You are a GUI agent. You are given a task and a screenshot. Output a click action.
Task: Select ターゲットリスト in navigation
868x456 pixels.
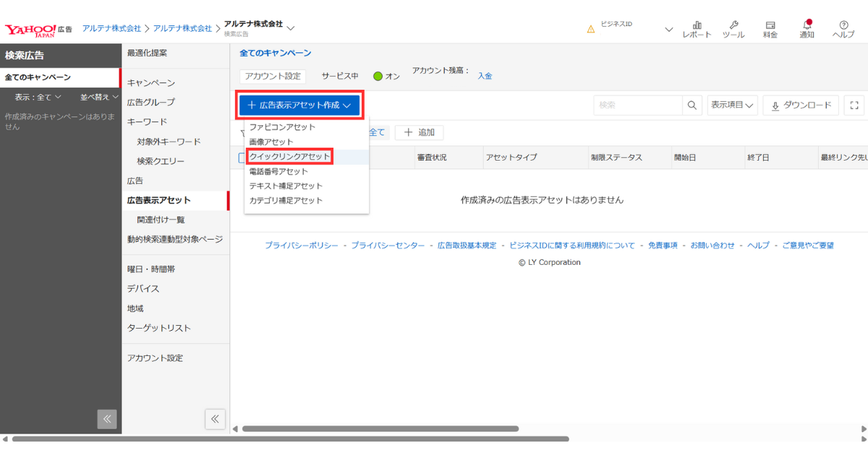(159, 328)
